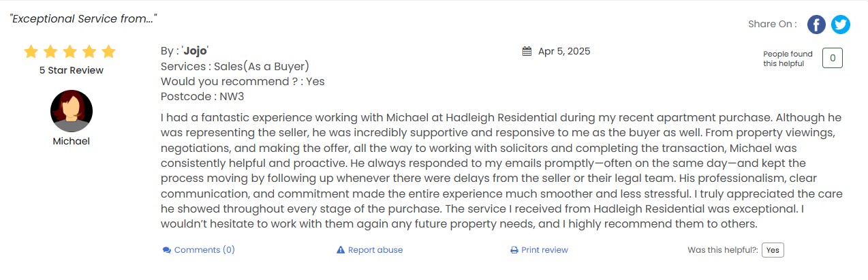The width and height of the screenshot is (868, 280).
Task: Click the fifth yellow rating star
Action: [x=108, y=52]
